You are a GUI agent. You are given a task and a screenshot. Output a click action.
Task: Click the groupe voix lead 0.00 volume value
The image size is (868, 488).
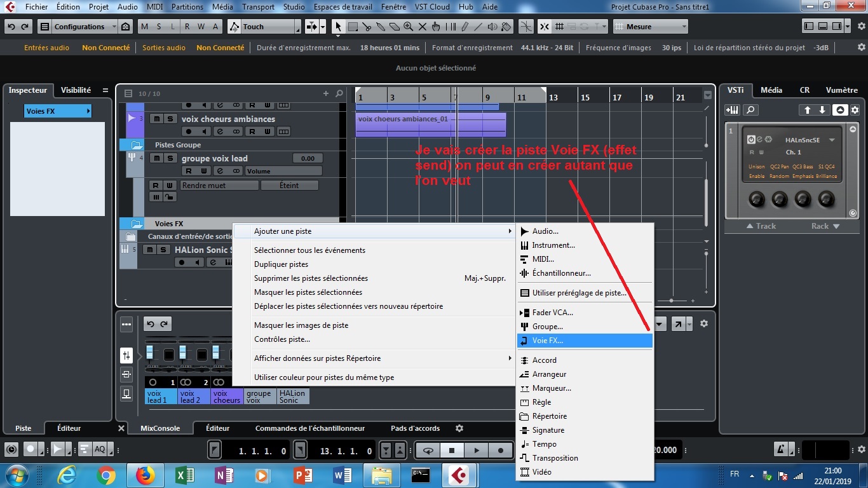pyautogui.click(x=308, y=158)
